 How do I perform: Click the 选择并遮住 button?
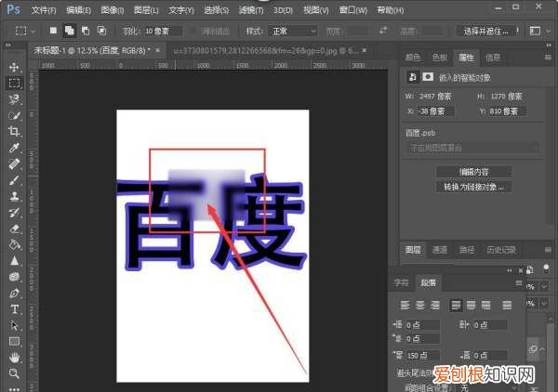coord(486,32)
